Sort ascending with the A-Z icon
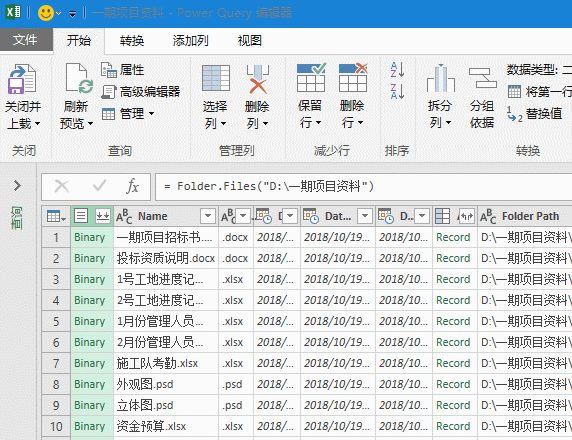 (397, 70)
